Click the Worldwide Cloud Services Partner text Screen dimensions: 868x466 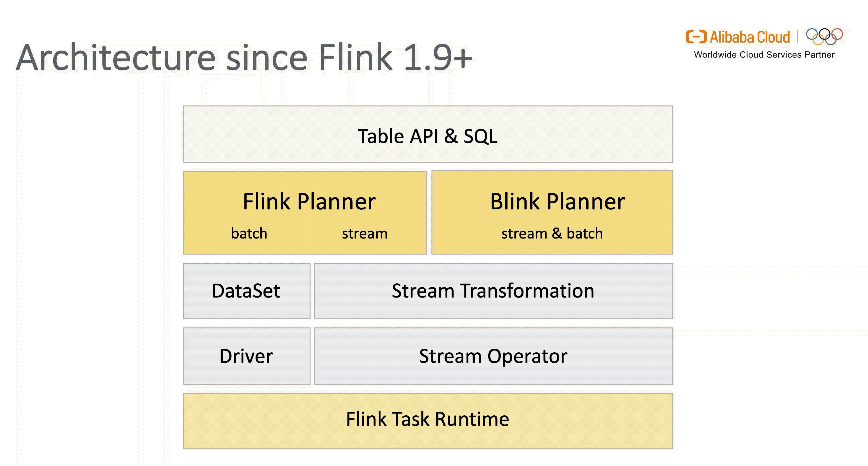pyautogui.click(x=764, y=55)
